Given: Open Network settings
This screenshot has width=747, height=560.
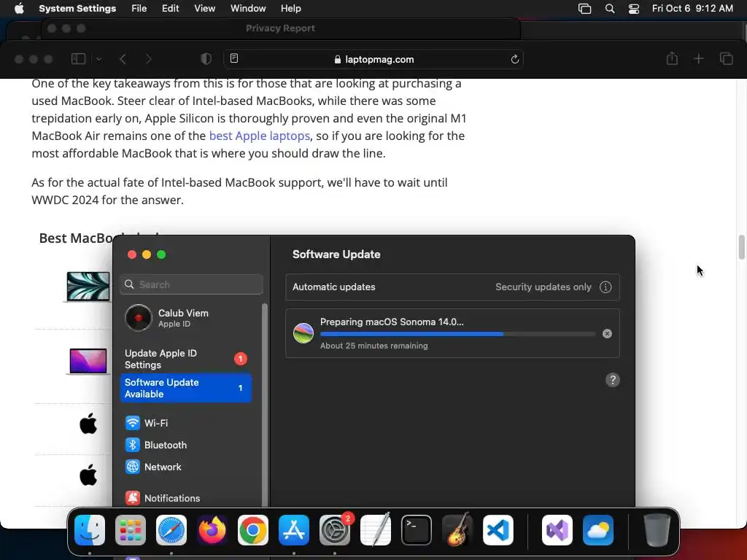Looking at the screenshot, I should 153,467.
